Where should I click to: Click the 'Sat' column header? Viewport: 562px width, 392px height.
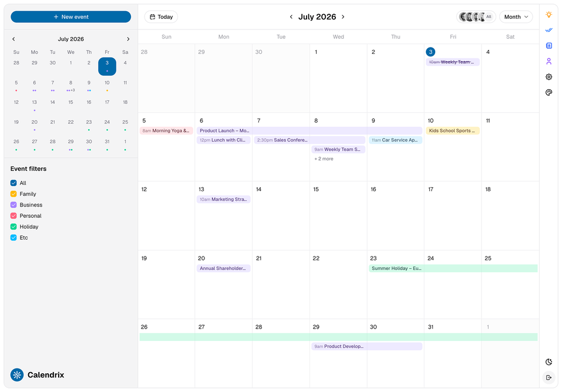click(x=510, y=37)
